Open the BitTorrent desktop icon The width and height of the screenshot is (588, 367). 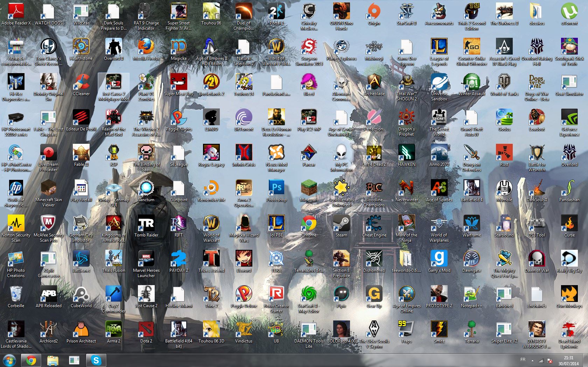[x=244, y=120]
